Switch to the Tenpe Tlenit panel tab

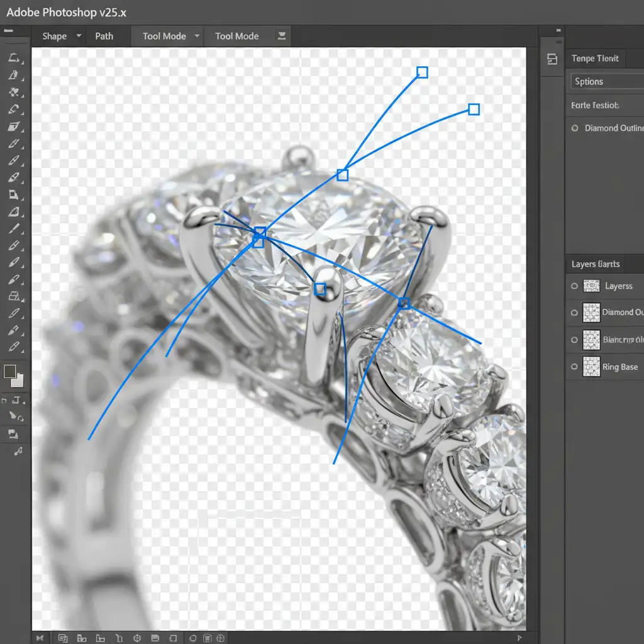(x=595, y=58)
